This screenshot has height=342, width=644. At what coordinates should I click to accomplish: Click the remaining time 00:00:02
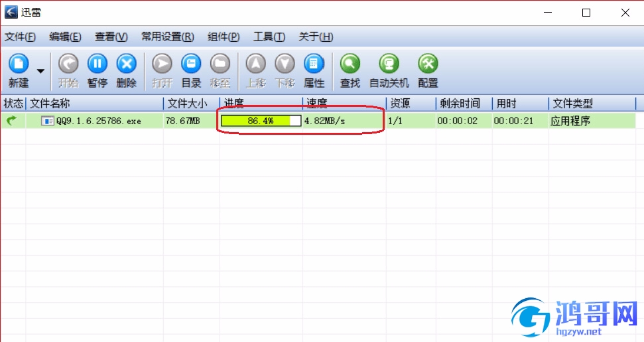pos(457,121)
